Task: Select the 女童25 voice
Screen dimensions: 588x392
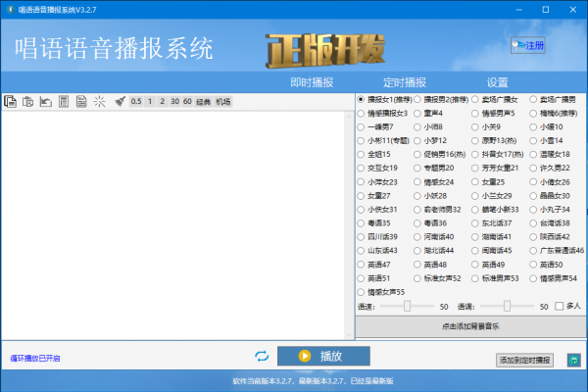Action: (x=488, y=182)
